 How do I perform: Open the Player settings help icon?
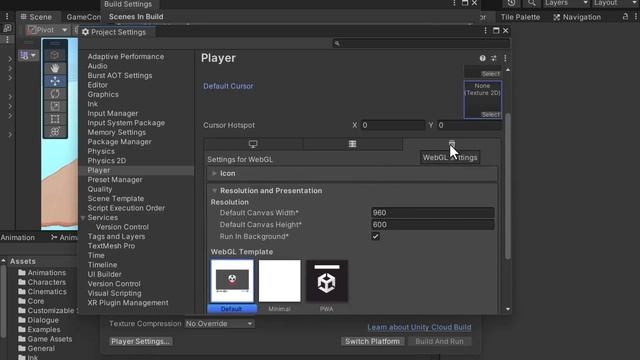point(482,58)
